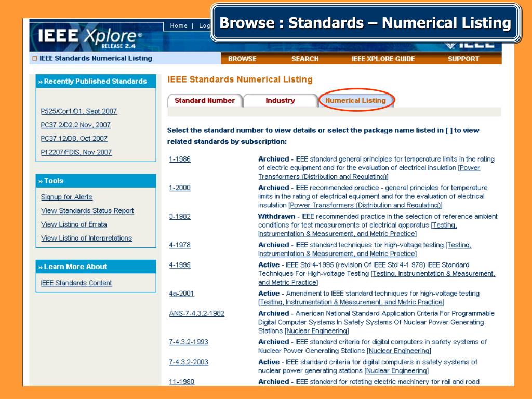This screenshot has height=399, width=532.
Task: Open standard 4-1995
Action: [180, 264]
